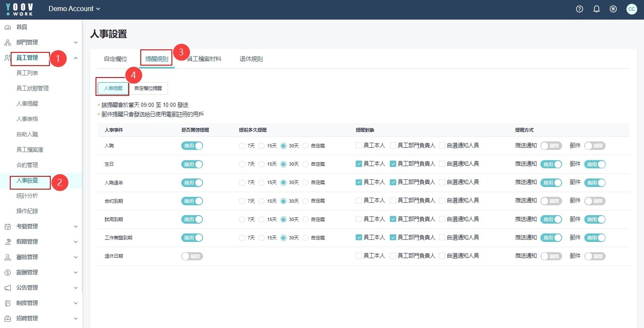
Task: Open the notifications bell icon
Action: point(597,9)
